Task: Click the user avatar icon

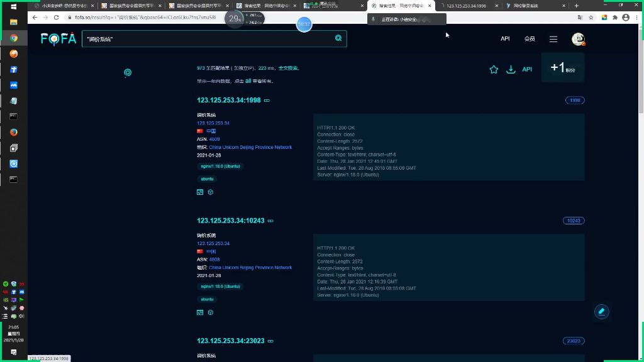Action: click(x=579, y=39)
